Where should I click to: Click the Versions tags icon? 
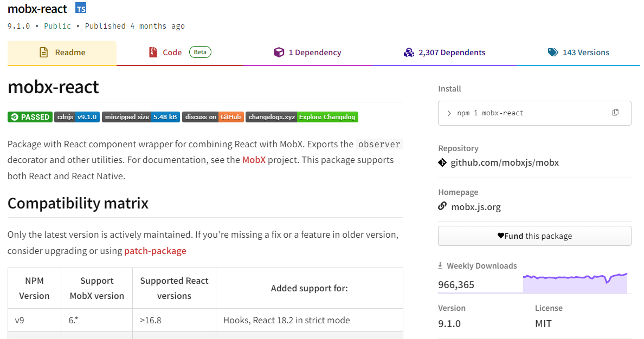[553, 52]
